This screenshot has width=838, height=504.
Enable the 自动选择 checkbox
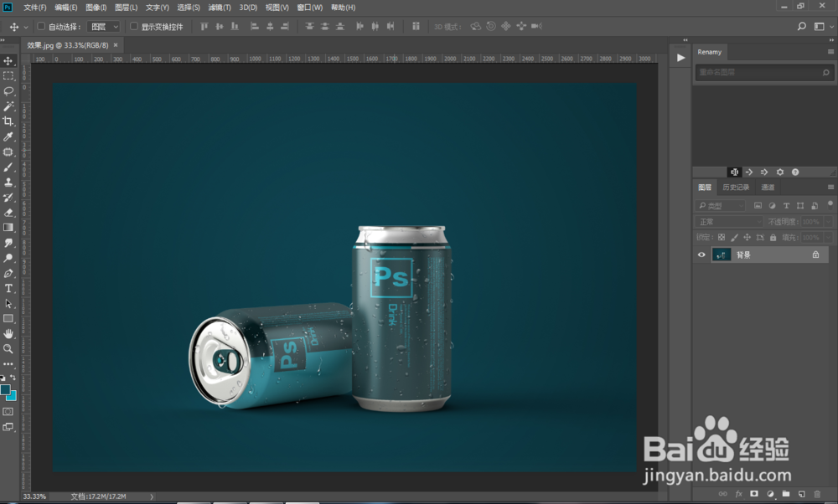pyautogui.click(x=41, y=26)
